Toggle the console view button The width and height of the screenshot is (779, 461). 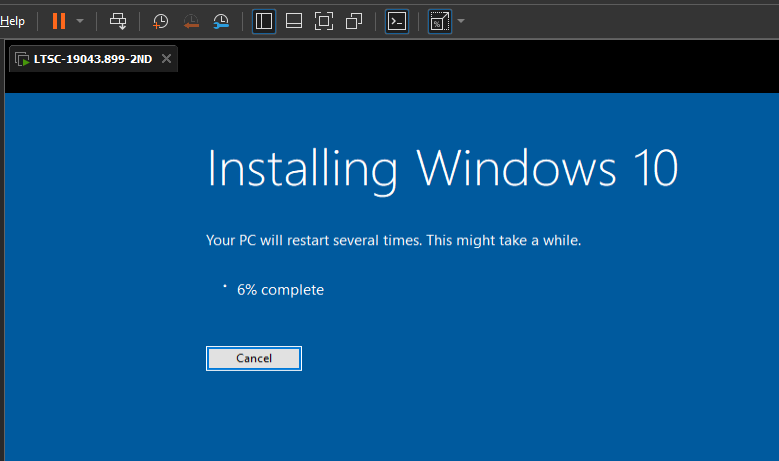pyautogui.click(x=397, y=21)
